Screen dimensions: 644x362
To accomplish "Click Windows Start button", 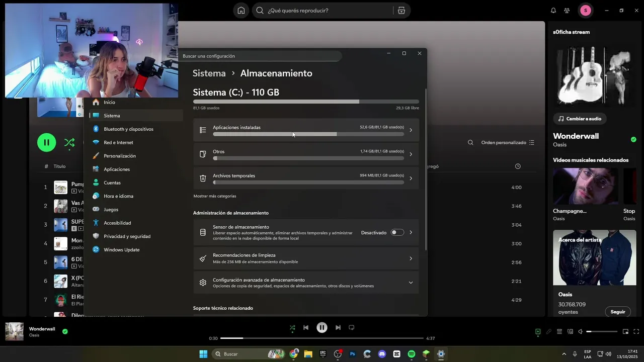I will [203, 354].
